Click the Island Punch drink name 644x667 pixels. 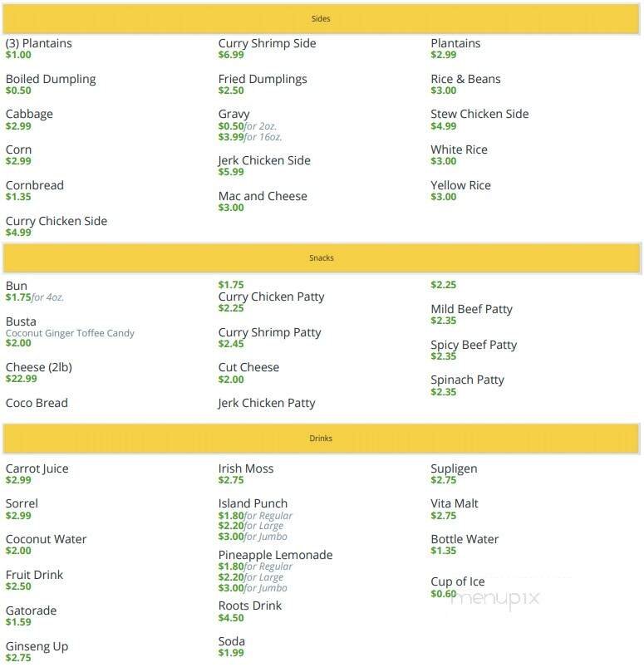point(253,503)
